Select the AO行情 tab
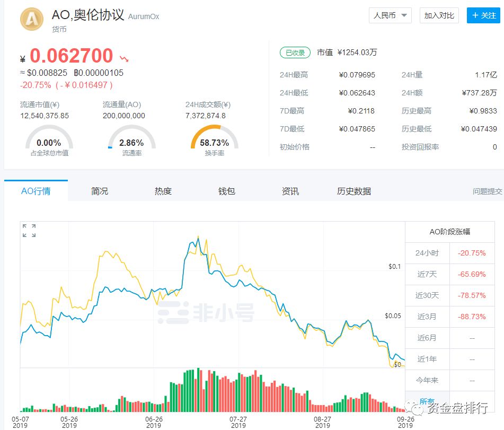This screenshot has height=430, width=504. [36, 191]
